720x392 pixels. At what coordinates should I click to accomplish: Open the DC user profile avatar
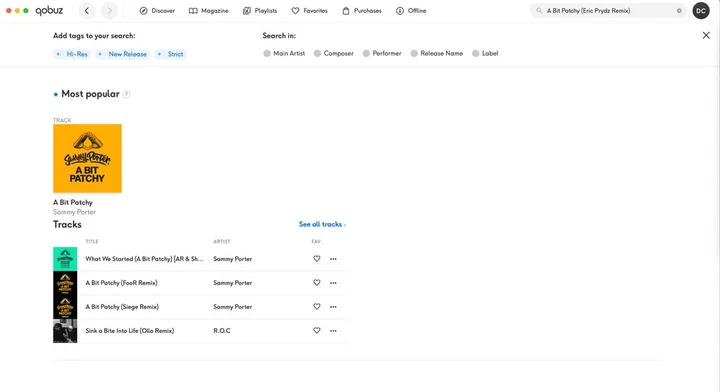click(701, 11)
